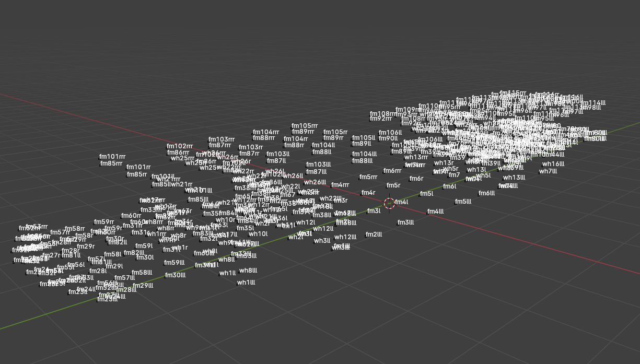The height and width of the screenshot is (364, 640).
Task: Select the empty labeled wh16lll
Action: [554, 164]
